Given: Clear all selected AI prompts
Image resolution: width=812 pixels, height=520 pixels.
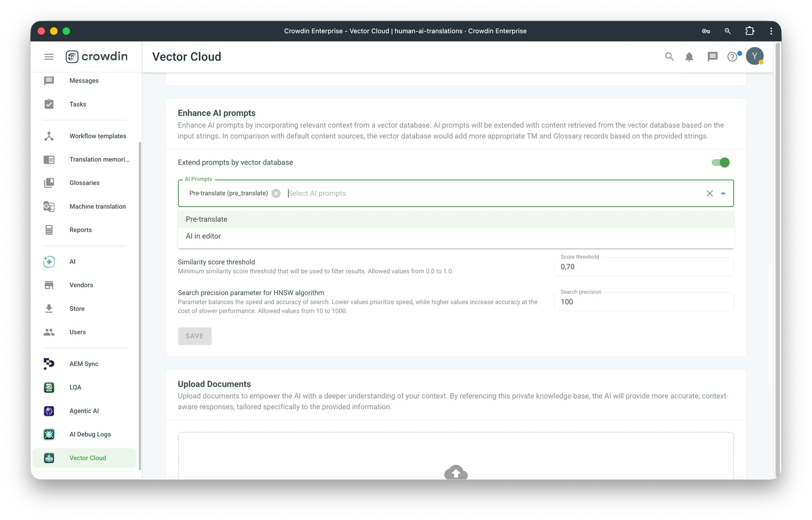Looking at the screenshot, I should coord(710,193).
